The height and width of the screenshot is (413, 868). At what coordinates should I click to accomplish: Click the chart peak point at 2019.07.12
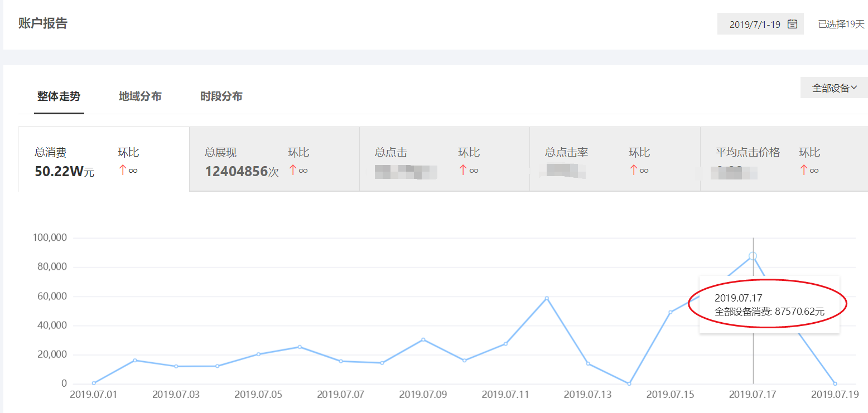547,298
